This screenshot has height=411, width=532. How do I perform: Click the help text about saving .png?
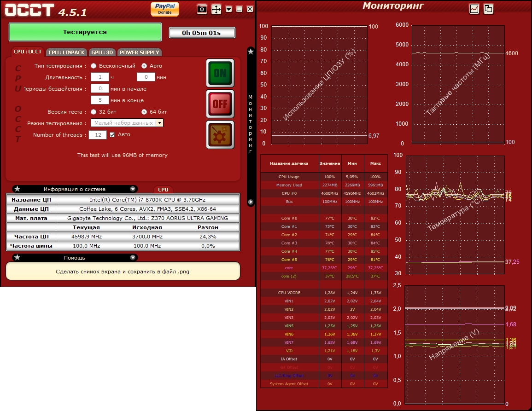tap(123, 271)
